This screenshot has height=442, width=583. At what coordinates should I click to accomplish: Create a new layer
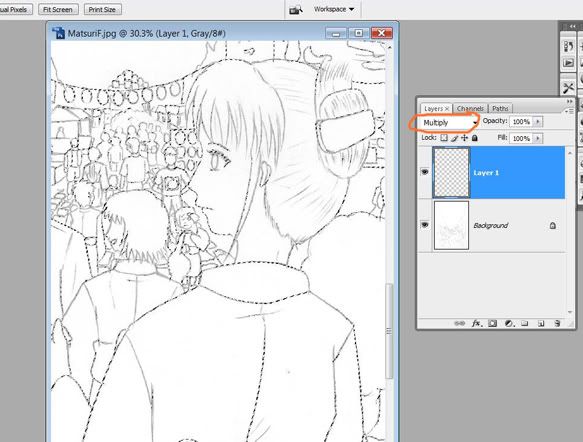pyautogui.click(x=541, y=323)
